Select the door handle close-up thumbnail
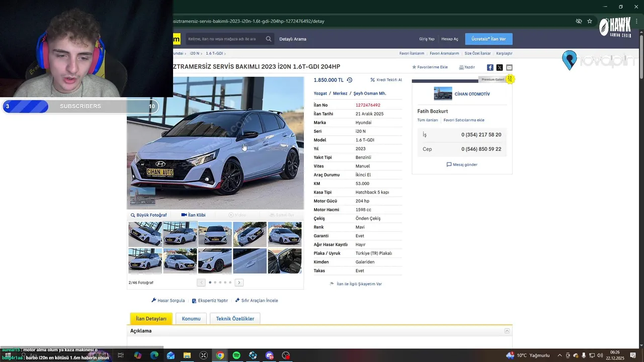This screenshot has width=644, height=362. pyautogui.click(x=250, y=260)
